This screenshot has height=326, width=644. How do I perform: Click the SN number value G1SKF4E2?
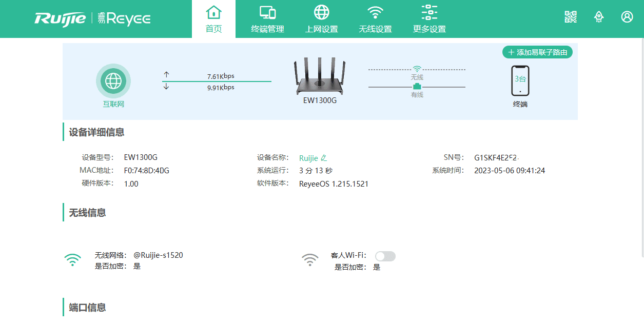coord(496,157)
